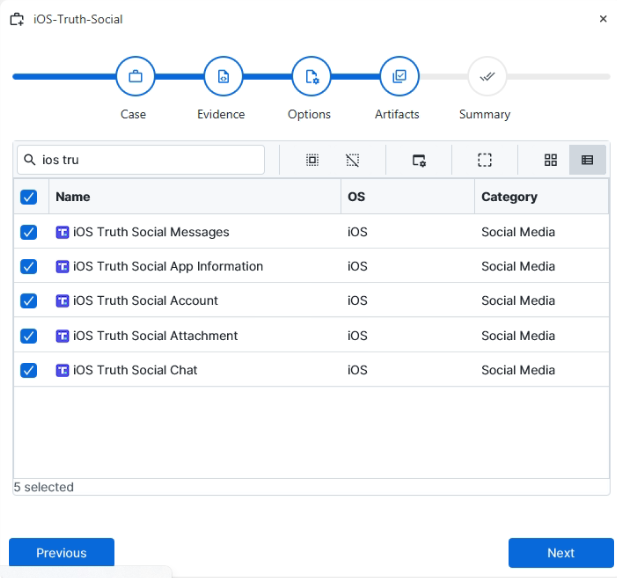Go to the Summary step
The width and height of the screenshot is (617, 578).
(486, 76)
